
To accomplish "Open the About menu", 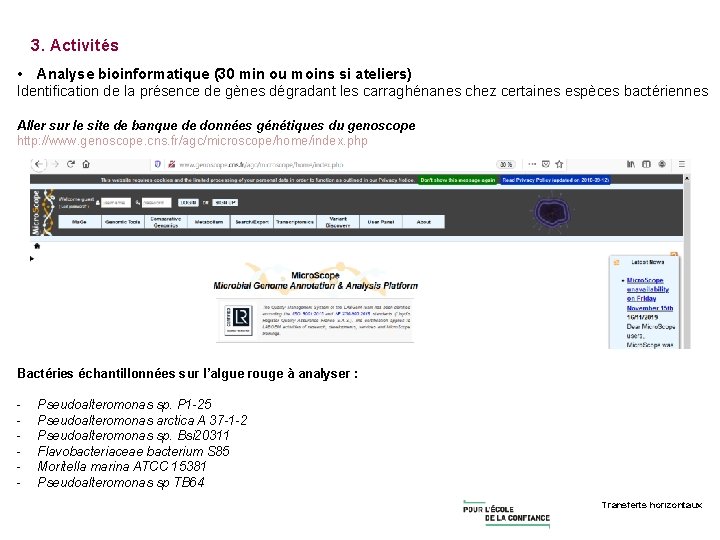I will [424, 222].
